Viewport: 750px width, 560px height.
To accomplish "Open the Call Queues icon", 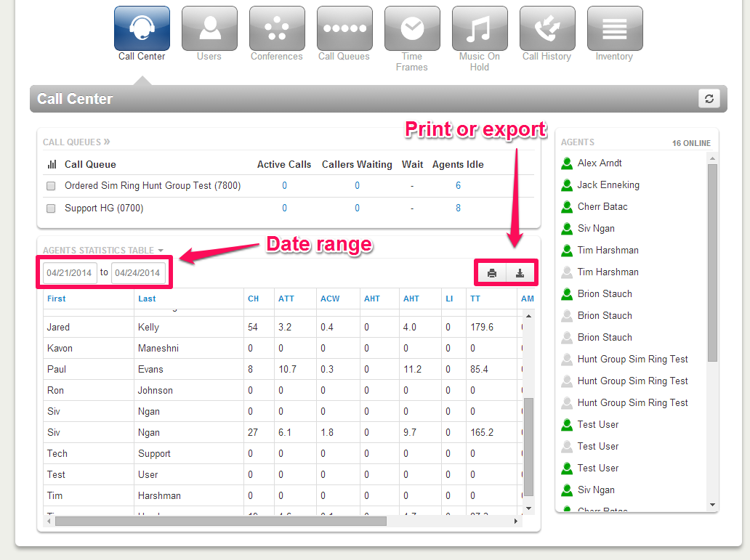I will click(x=344, y=28).
